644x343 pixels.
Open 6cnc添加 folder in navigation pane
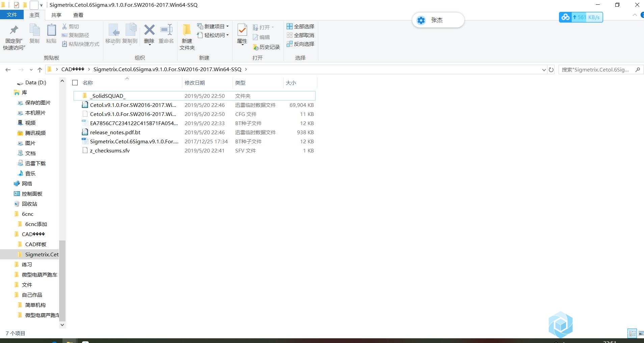click(36, 224)
